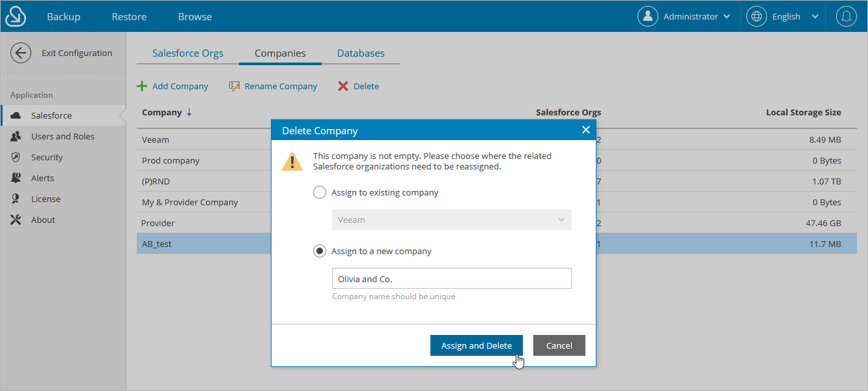Click the new company name input field
Image resolution: width=868 pixels, height=391 pixels.
452,278
